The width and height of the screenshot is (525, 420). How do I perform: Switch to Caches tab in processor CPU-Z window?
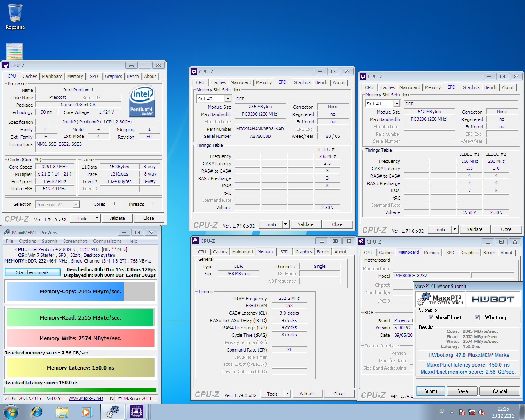tap(30, 76)
